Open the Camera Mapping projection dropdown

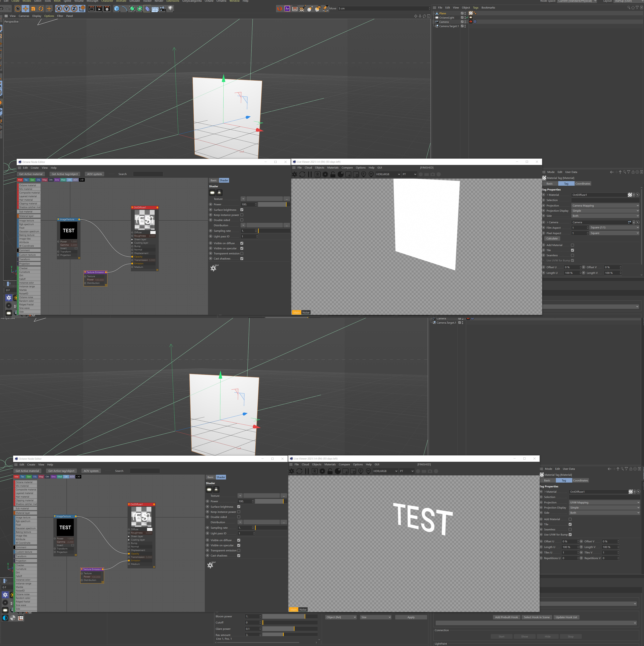point(605,206)
